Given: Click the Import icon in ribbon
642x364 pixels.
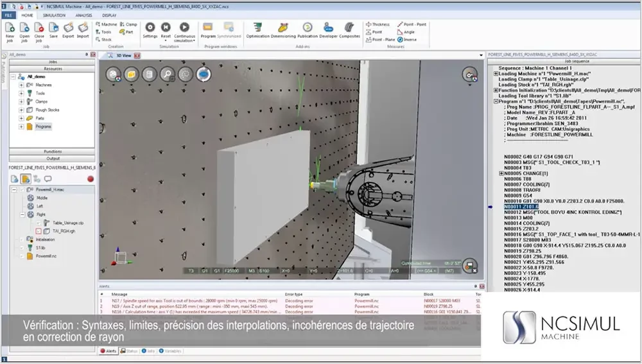Looking at the screenshot, I should point(83,30).
